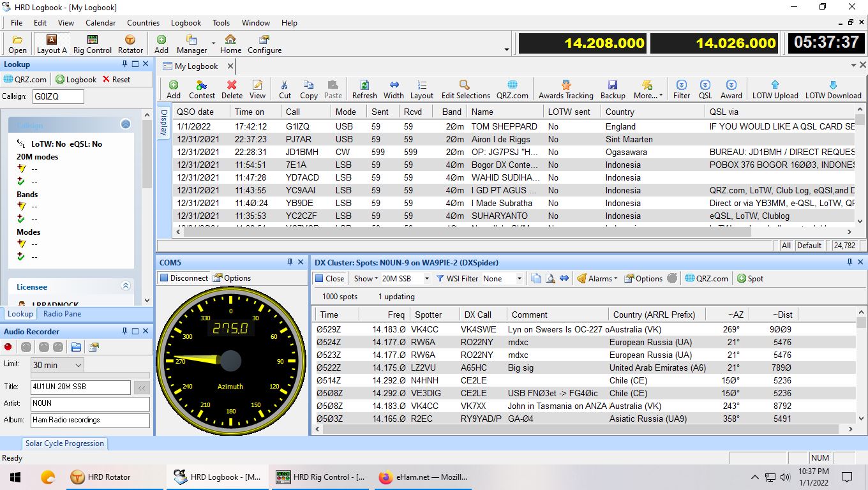Select the Solar Cycle Progression tab
Viewport: 868px width, 490px height.
click(64, 443)
